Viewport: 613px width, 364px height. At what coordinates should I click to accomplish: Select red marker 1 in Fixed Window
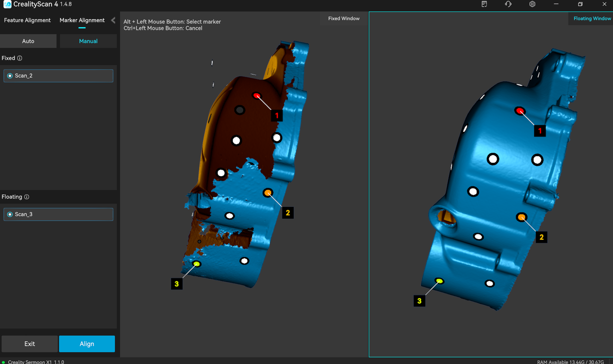click(257, 96)
